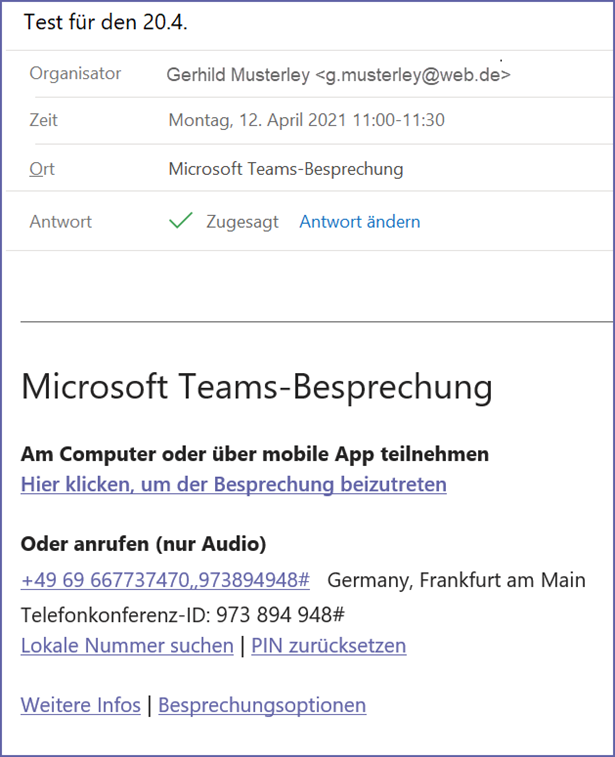Click the large Microsoft Teams-Besprechung heading
Viewport: 615px width, 757px height.
coord(257,387)
